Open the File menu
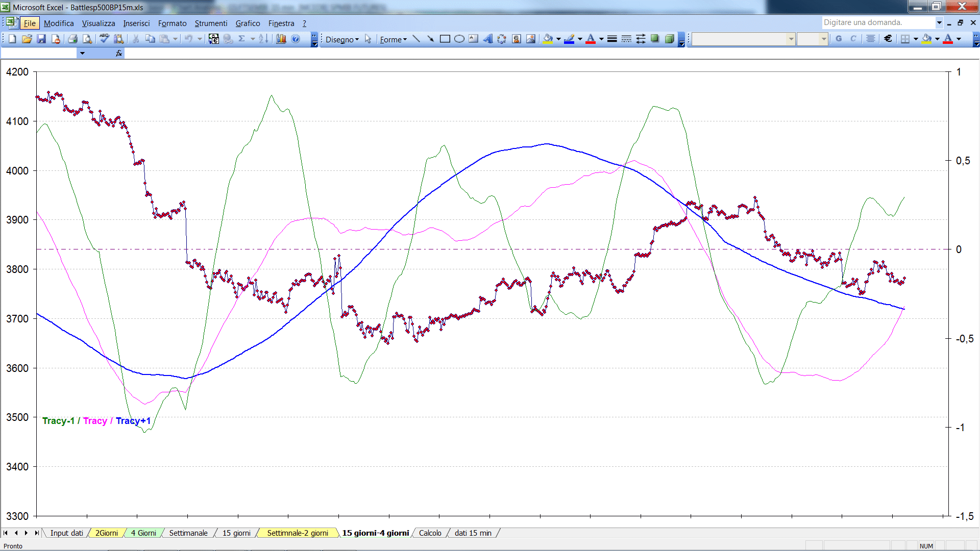The image size is (980, 551). tap(30, 23)
